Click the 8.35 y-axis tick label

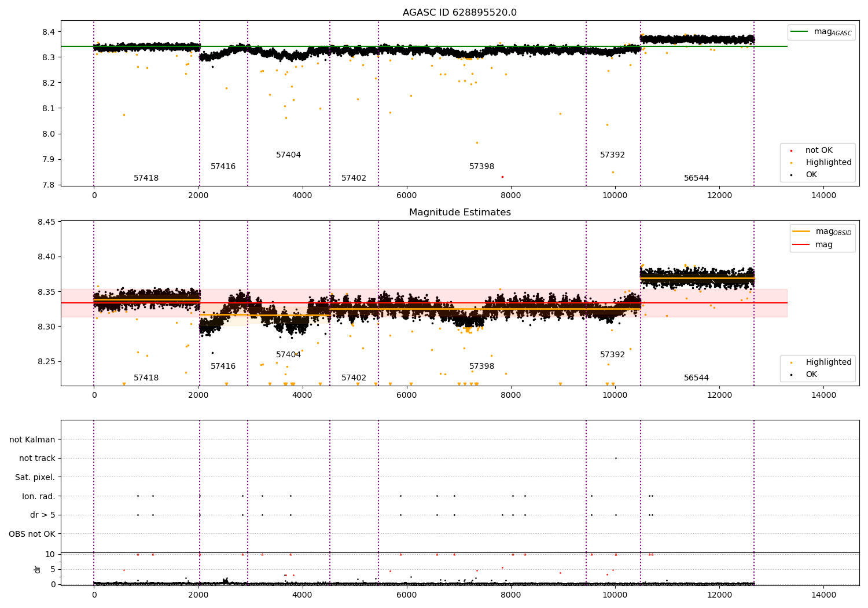[46, 292]
